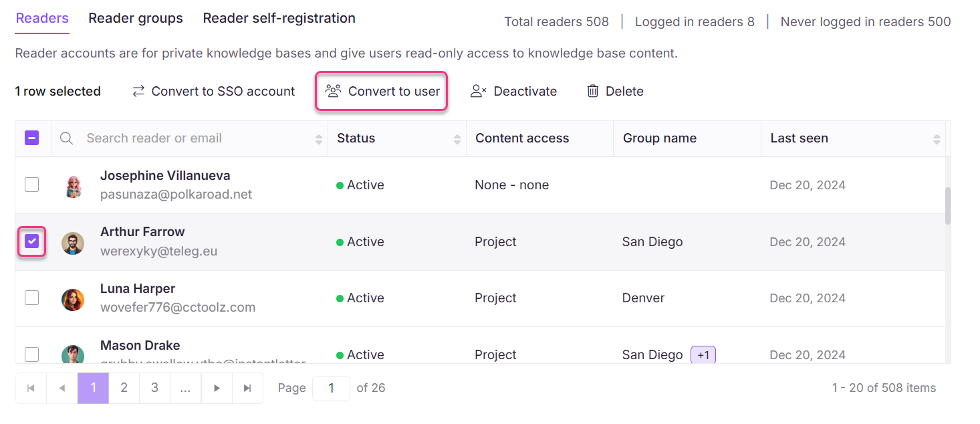This screenshot has width=980, height=424.
Task: Open the Reader self-registration tab
Action: coord(279,18)
